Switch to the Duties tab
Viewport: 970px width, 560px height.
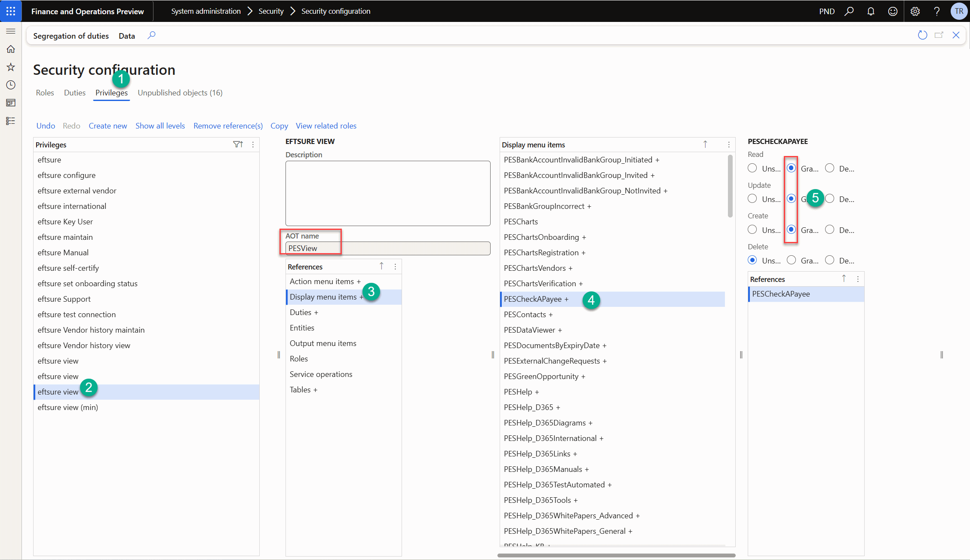pyautogui.click(x=75, y=93)
